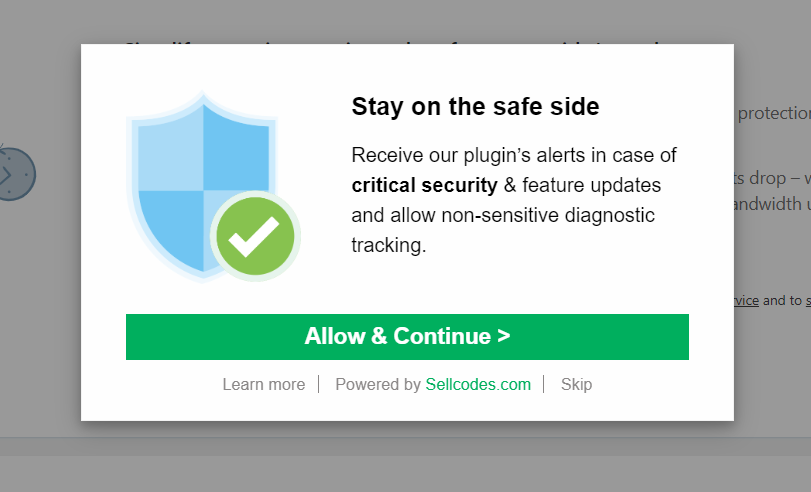The image size is (811, 492).
Task: Click the dimmed background heading above dialog
Action: click(400, 40)
